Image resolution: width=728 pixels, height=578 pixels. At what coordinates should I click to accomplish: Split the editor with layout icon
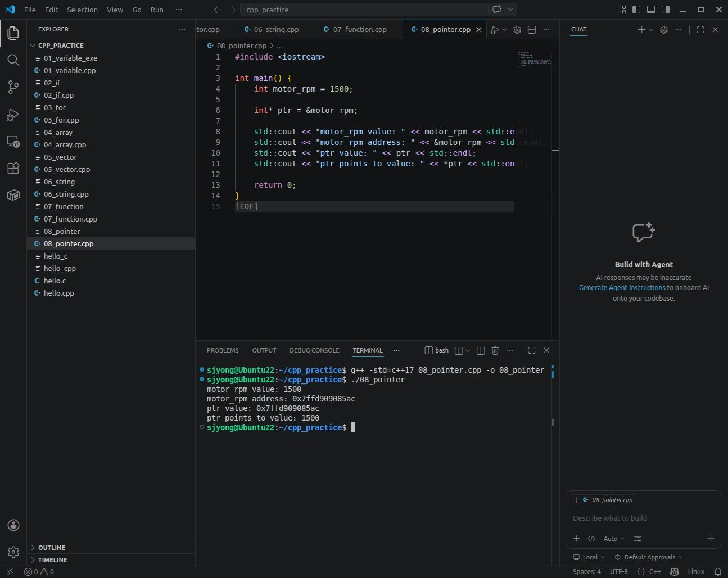click(x=532, y=30)
